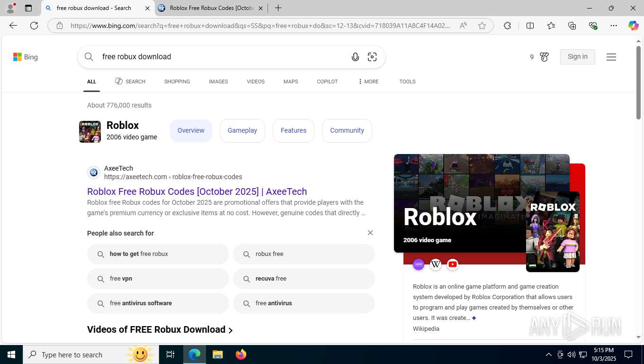Viewport: 644px width, 364px height.
Task: Switch to Roblox Free Robux Codes browser tab
Action: click(x=211, y=8)
